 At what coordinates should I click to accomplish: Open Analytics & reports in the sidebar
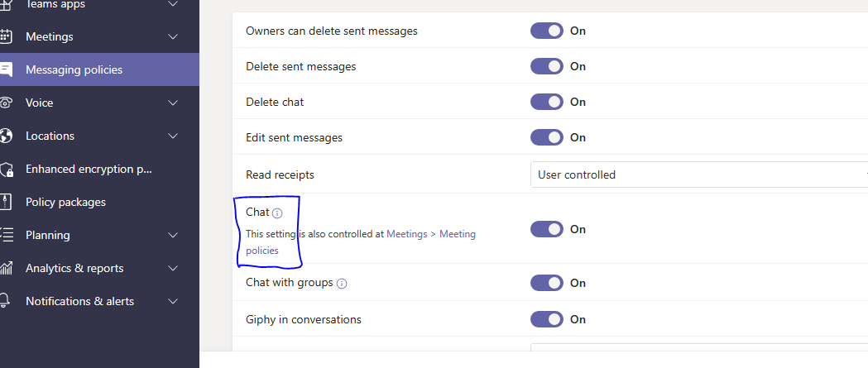tap(99, 269)
